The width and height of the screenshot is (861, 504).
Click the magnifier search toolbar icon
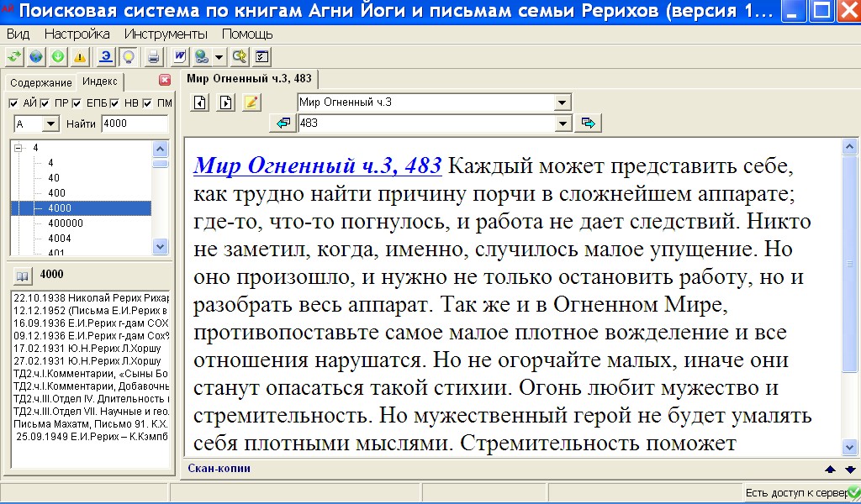point(240,57)
